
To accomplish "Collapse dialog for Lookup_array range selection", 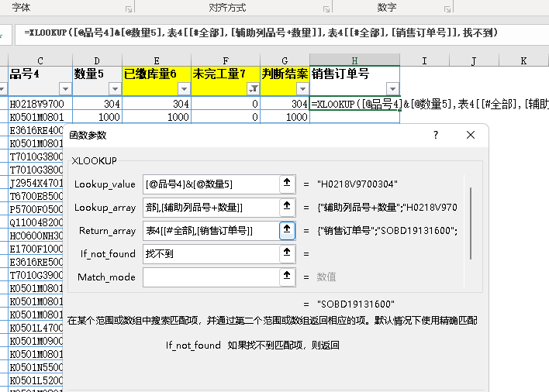I will click(x=287, y=207).
